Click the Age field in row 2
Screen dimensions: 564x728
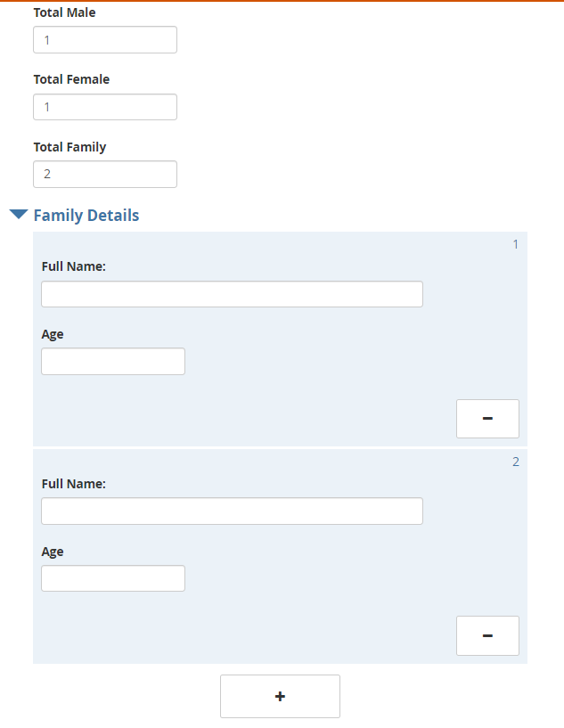click(x=113, y=578)
